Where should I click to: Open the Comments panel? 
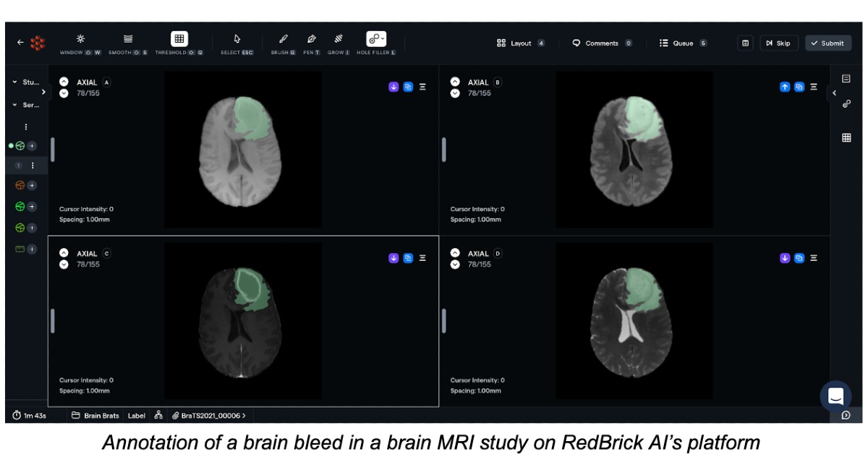coord(602,43)
